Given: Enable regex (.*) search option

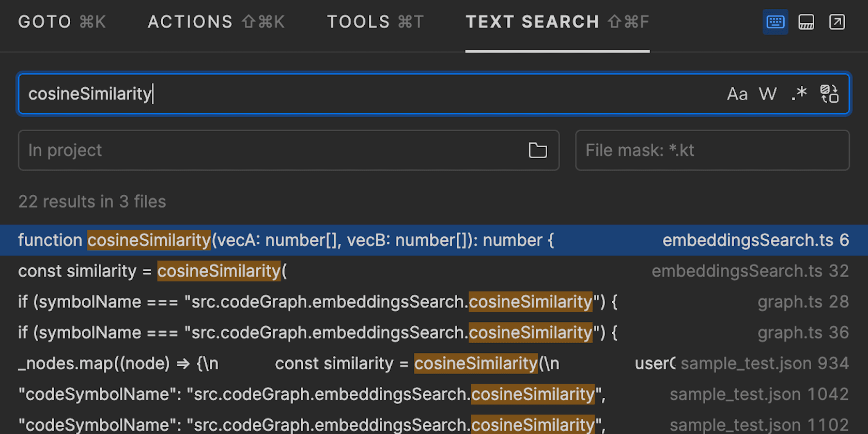Looking at the screenshot, I should pos(799,94).
